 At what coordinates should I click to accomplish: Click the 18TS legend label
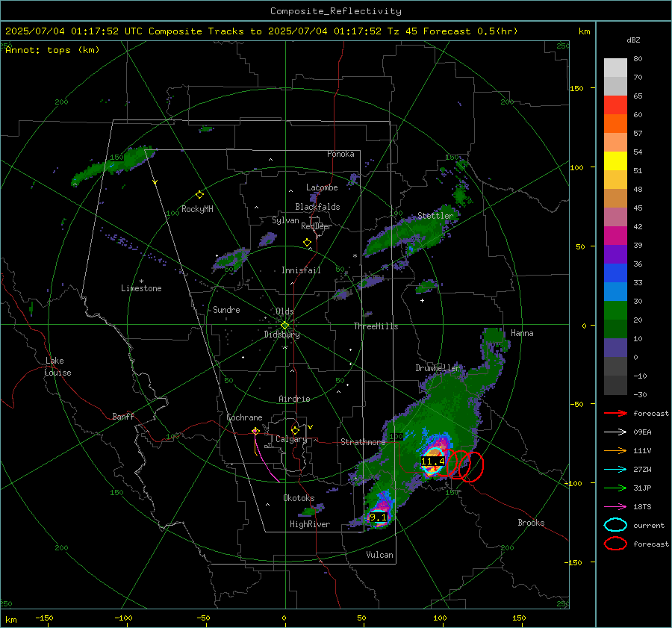tap(642, 507)
